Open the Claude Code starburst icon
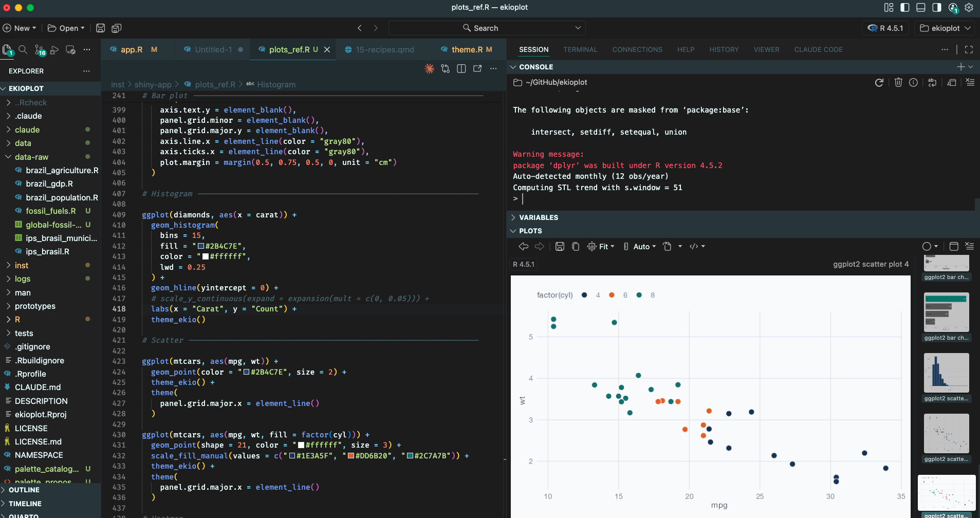 pos(429,69)
